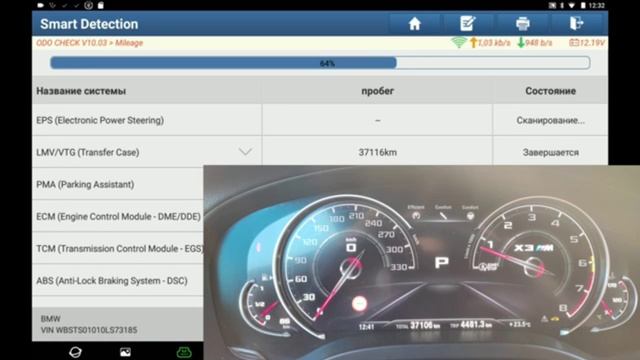Print the mileage report
This screenshot has height=360, width=640.
tap(522, 24)
